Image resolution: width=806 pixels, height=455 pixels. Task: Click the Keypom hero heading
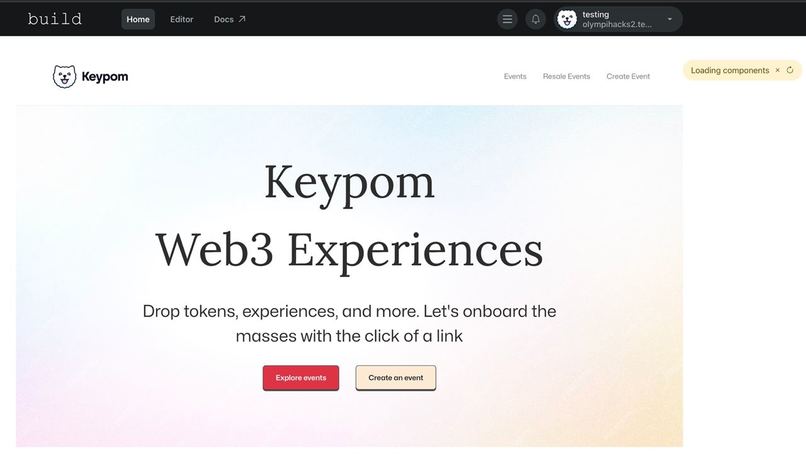(349, 184)
